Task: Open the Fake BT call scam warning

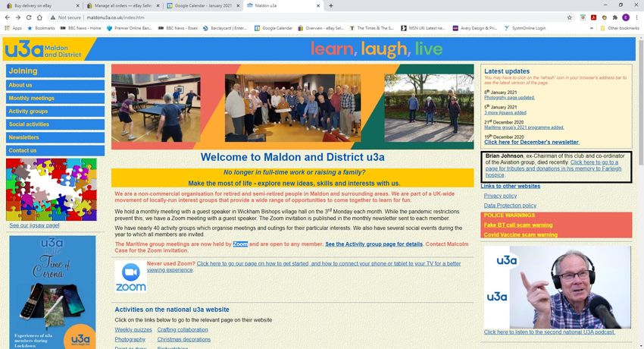Action: [x=518, y=225]
